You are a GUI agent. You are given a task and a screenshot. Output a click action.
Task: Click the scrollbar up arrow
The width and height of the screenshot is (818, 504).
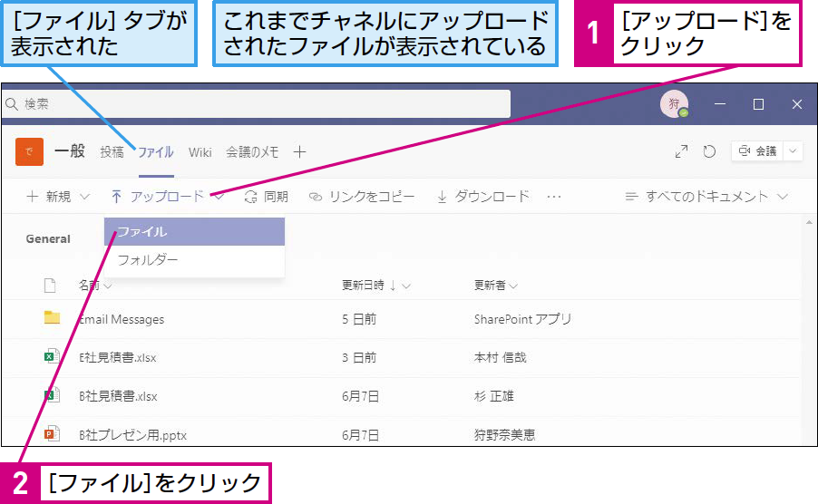point(809,223)
